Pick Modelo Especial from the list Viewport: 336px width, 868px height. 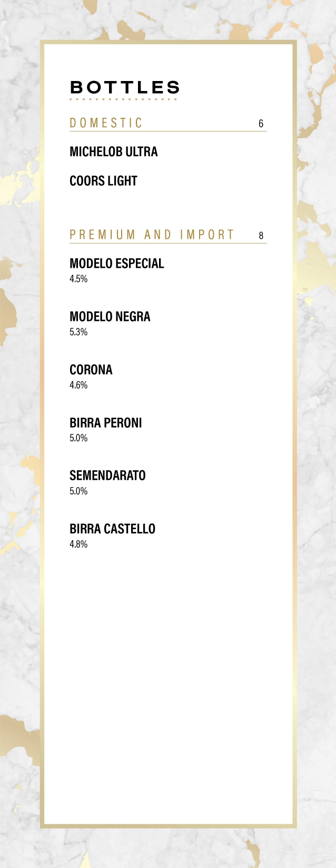(x=117, y=264)
